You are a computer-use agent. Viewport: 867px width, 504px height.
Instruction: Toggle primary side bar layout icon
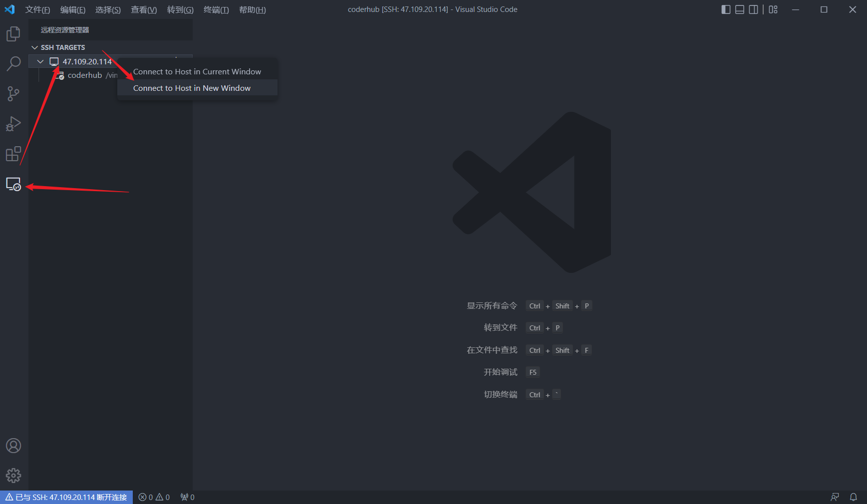726,9
